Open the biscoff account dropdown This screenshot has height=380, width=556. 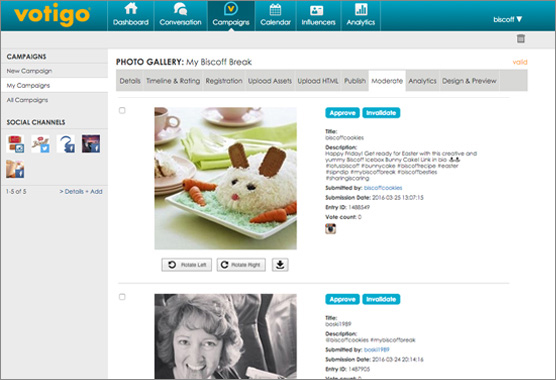click(507, 19)
